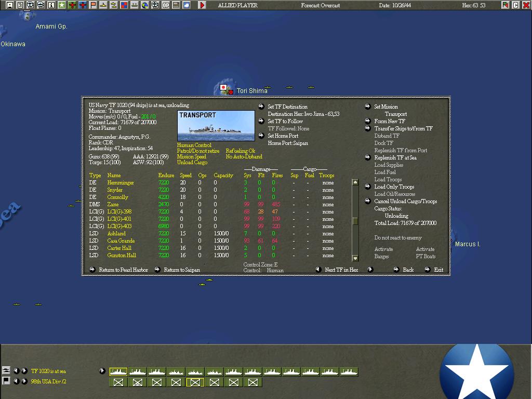Image resolution: width=532 pixels, height=399 pixels.
Task: Toggle 'Do not react to enemy'
Action: click(398, 238)
